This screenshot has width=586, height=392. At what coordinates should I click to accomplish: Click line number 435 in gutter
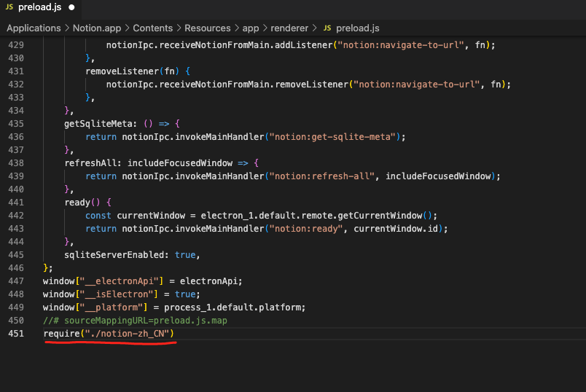tap(16, 124)
